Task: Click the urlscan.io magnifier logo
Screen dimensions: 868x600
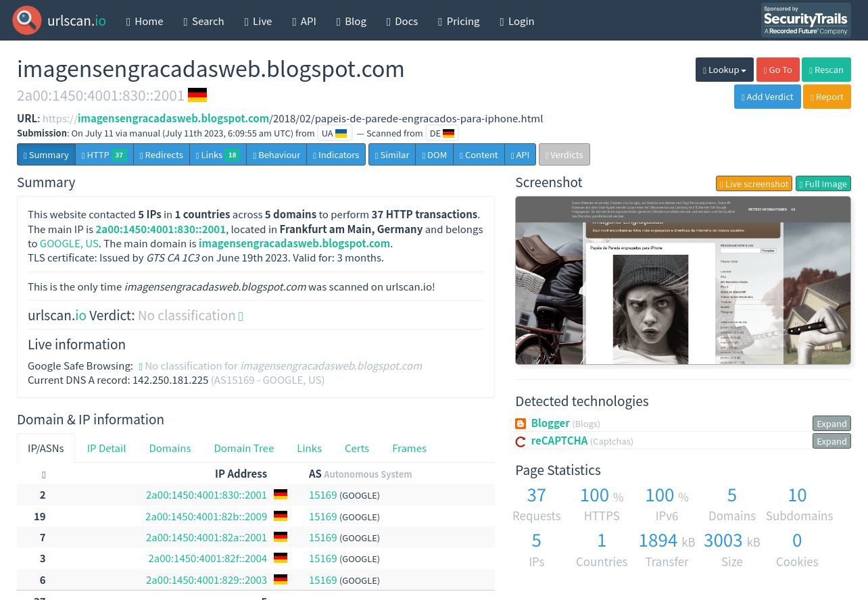Action: [27, 20]
